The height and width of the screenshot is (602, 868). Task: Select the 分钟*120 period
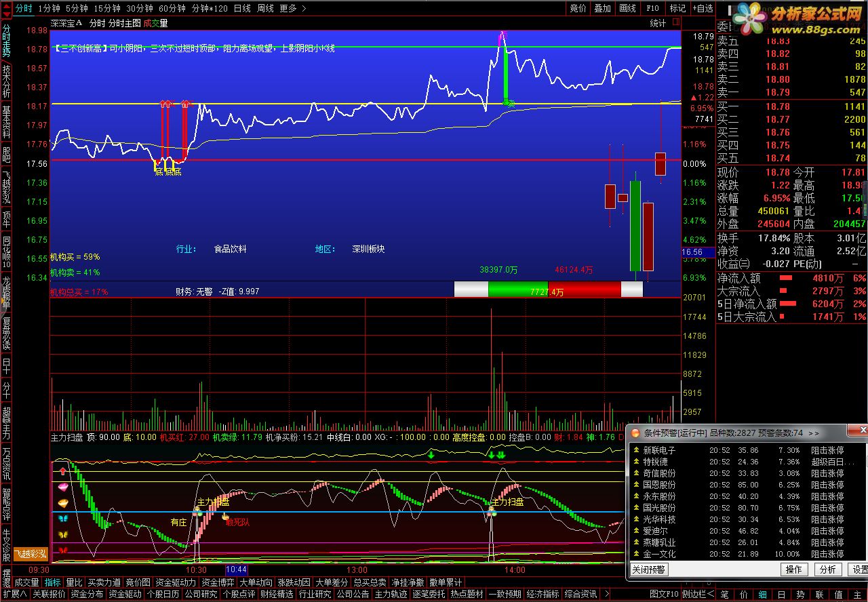pyautogui.click(x=210, y=8)
